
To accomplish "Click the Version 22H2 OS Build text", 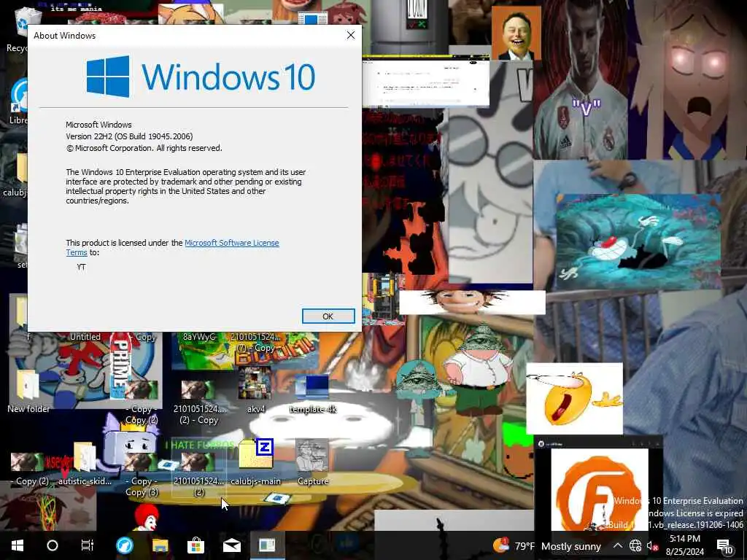I will pos(129,136).
